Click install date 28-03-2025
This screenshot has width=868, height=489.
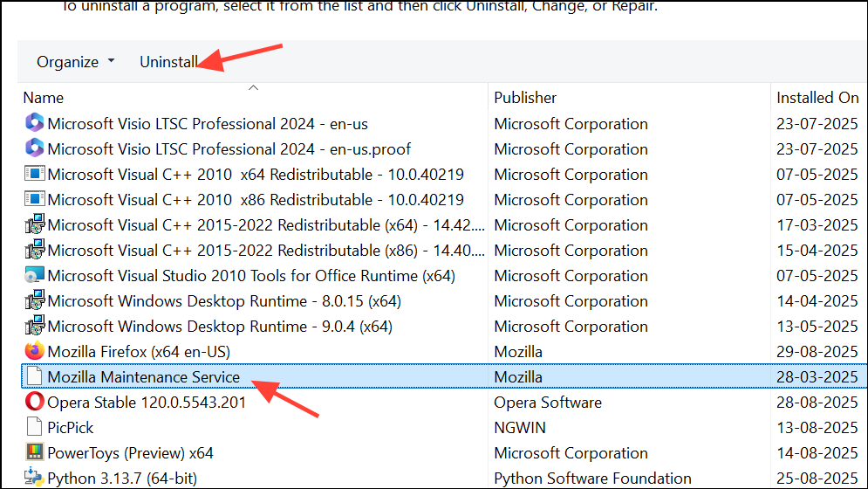coord(817,377)
